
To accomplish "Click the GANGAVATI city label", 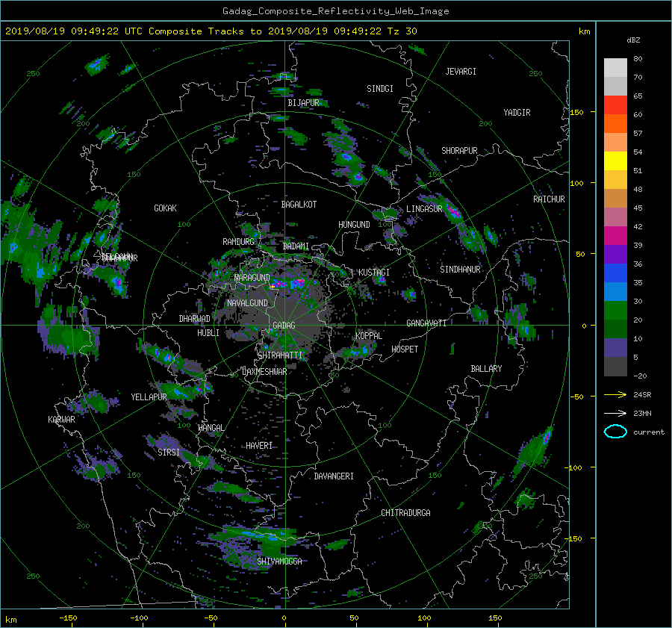I will click(x=426, y=323).
